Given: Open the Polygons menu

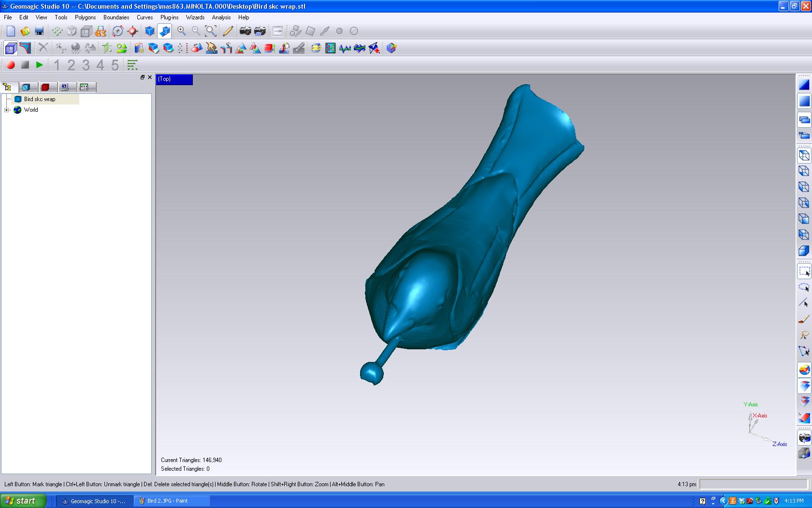Looking at the screenshot, I should point(85,17).
